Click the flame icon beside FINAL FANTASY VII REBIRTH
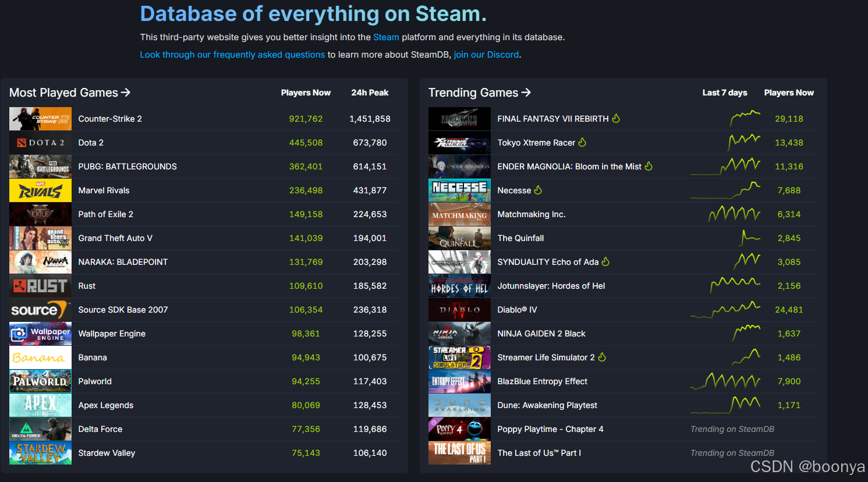Viewport: 868px width, 482px height. (x=616, y=118)
